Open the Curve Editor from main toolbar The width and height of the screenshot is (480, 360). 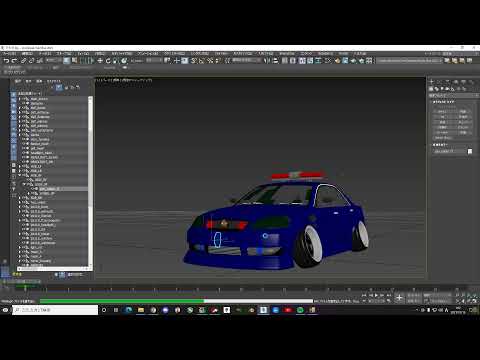(x=310, y=61)
